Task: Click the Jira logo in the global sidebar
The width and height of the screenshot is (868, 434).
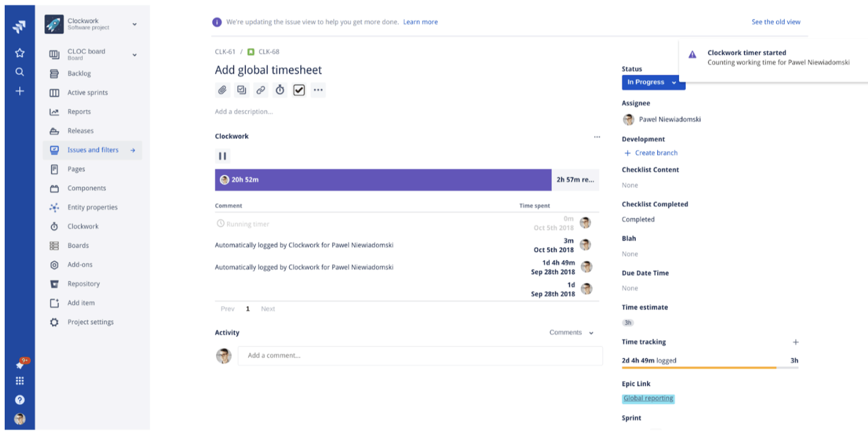Action: pyautogui.click(x=19, y=27)
